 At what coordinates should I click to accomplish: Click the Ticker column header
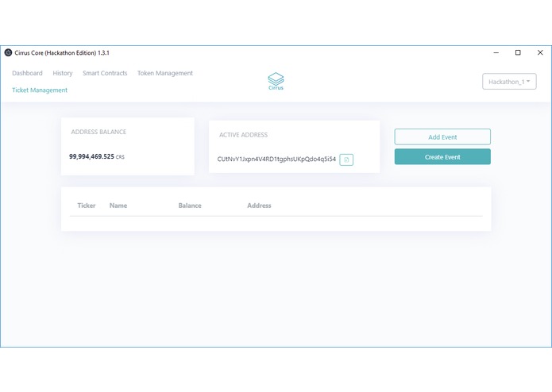pos(87,206)
